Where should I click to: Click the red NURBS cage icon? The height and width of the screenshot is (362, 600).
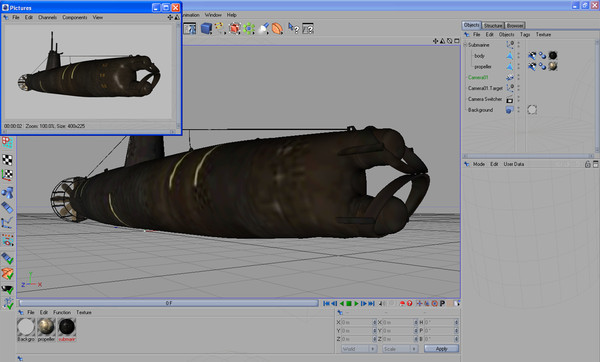(234, 28)
